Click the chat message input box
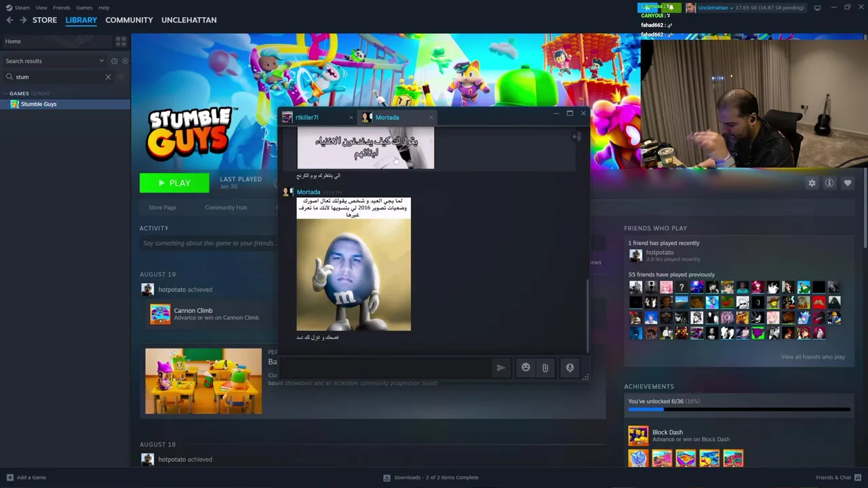 (384, 367)
